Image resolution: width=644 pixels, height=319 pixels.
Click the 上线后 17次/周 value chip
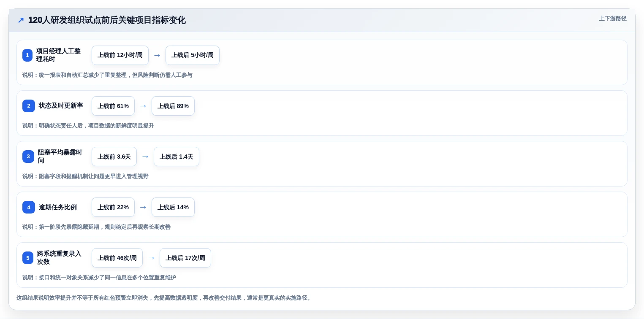tap(185, 258)
